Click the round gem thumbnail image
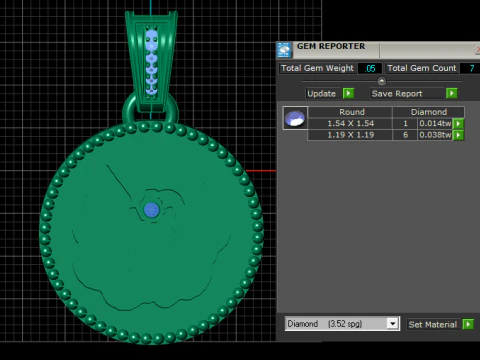The image size is (480, 360). click(295, 118)
